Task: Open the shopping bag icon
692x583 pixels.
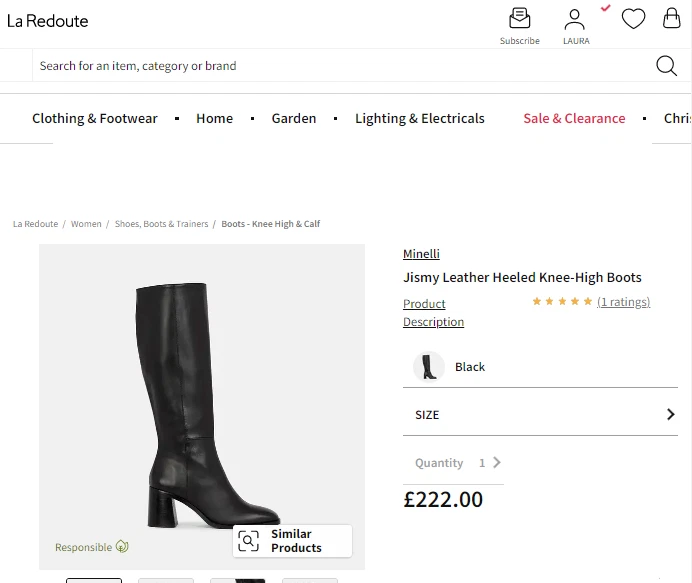Action: [671, 18]
